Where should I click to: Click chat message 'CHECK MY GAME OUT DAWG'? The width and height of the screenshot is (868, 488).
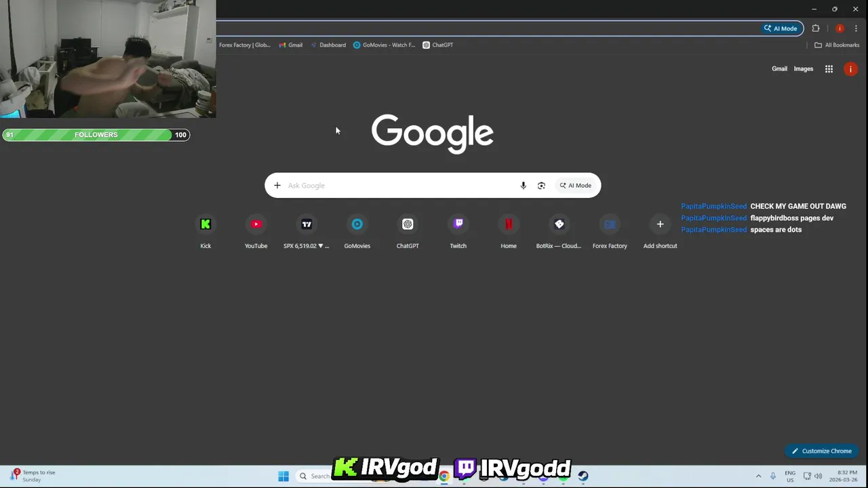point(798,206)
